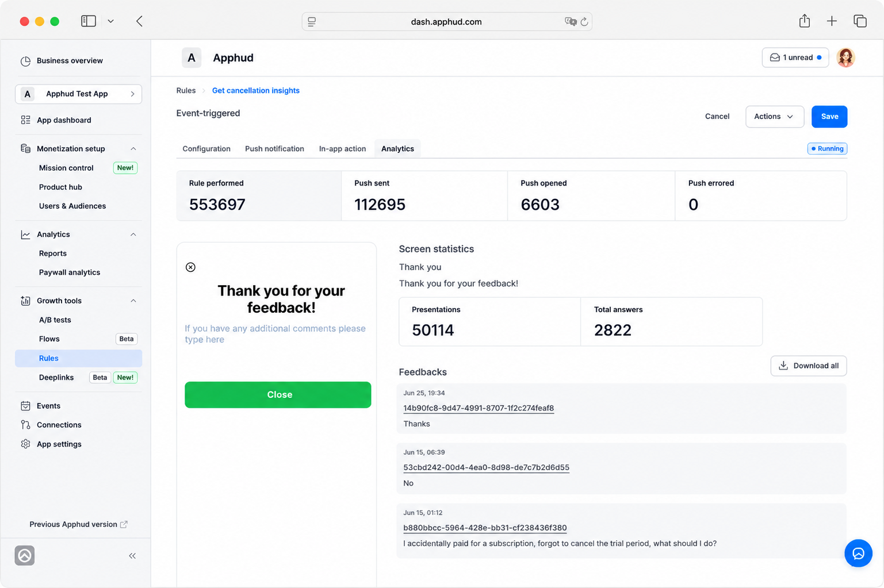
Task: Collapse the Analytics section
Action: (133, 235)
